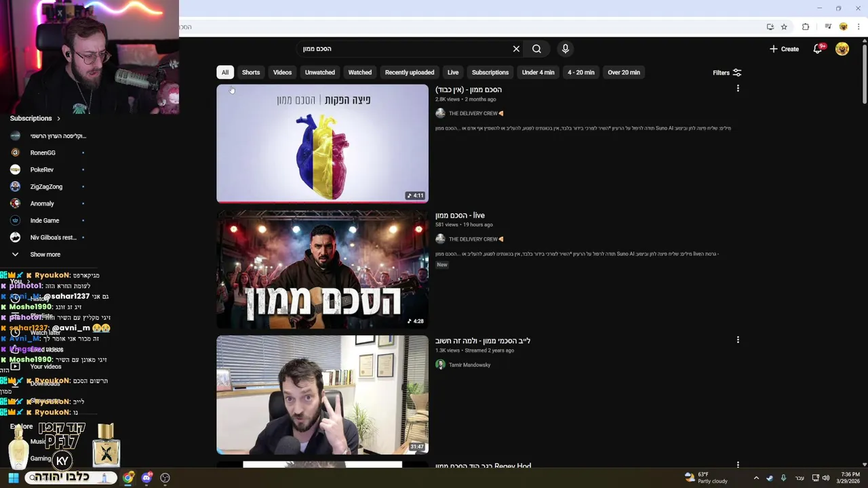Clear the YouTube search box with X

pos(516,49)
